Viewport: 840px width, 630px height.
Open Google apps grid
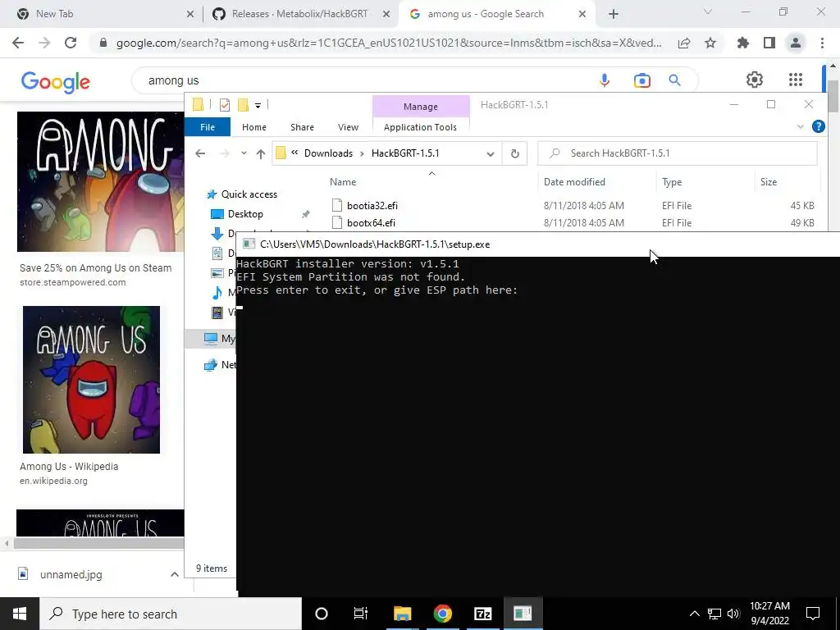(x=796, y=80)
